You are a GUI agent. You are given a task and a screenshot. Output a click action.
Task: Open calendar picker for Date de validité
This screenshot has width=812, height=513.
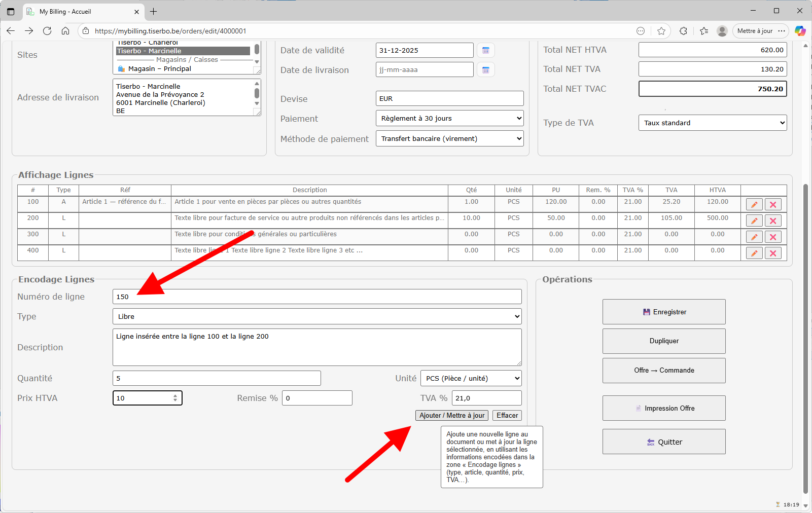pos(485,50)
